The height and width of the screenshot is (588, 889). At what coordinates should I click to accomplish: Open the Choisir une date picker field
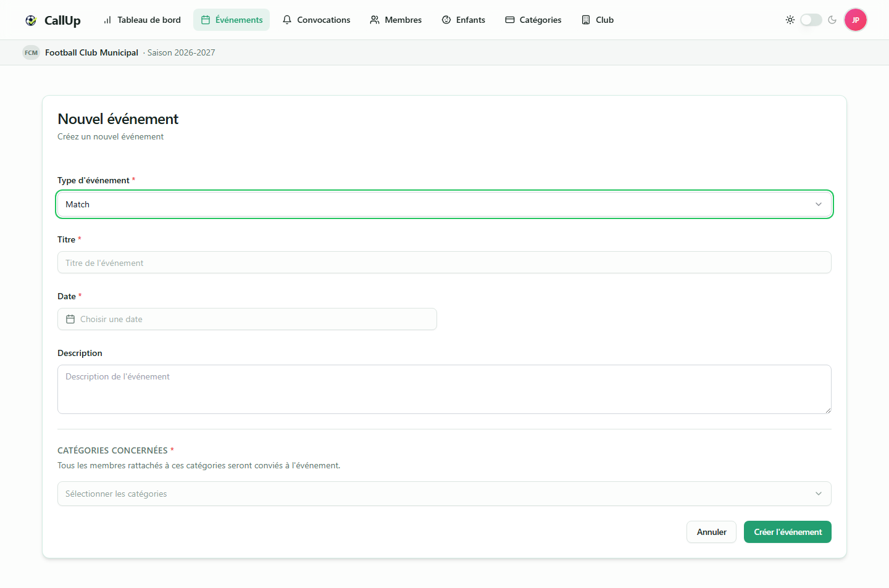(x=247, y=319)
